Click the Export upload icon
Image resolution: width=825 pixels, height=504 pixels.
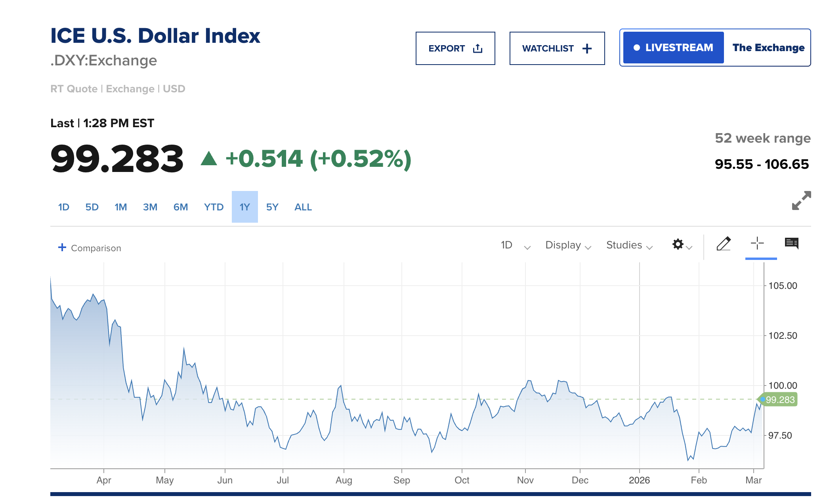(477, 47)
